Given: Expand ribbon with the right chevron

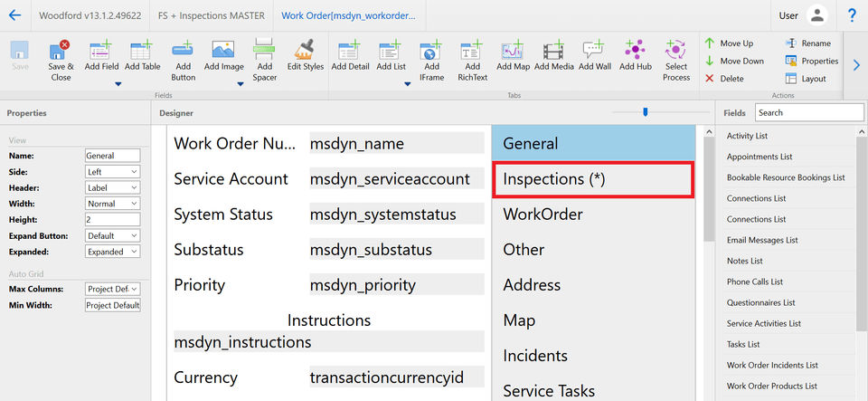Looking at the screenshot, I should pyautogui.click(x=856, y=65).
